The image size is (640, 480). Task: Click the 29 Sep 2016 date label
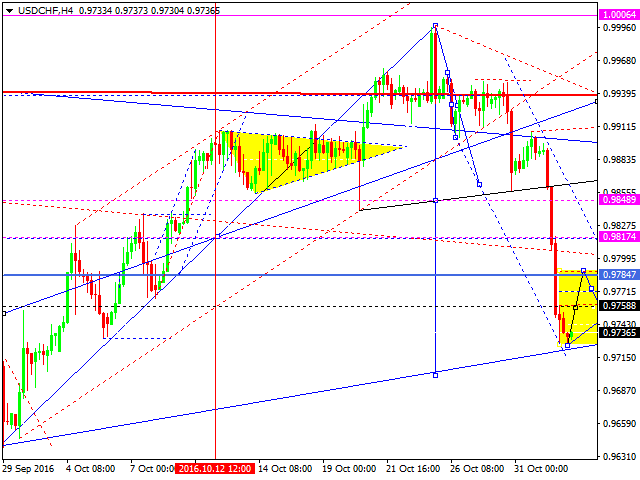pos(28,469)
